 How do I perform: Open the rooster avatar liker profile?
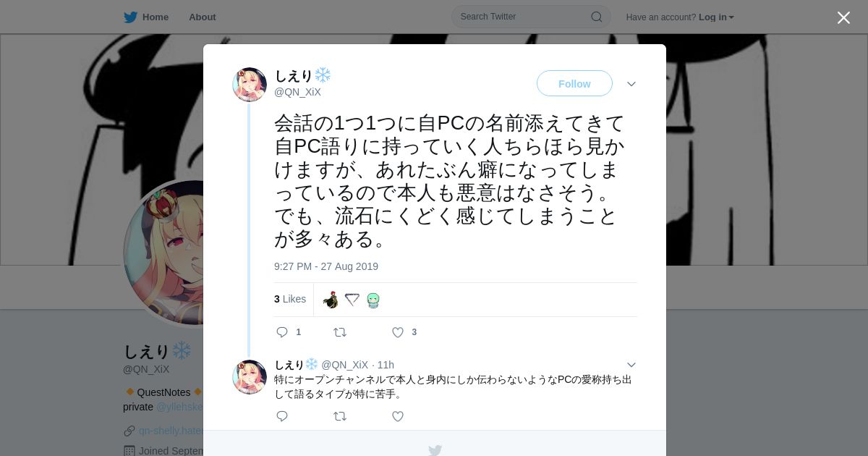(331, 300)
